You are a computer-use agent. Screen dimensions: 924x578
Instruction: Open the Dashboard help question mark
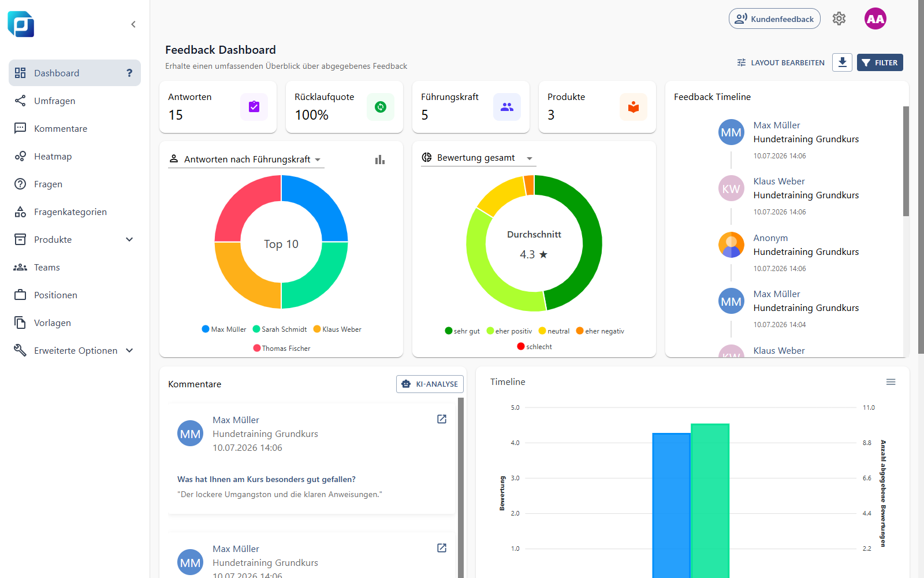click(129, 73)
